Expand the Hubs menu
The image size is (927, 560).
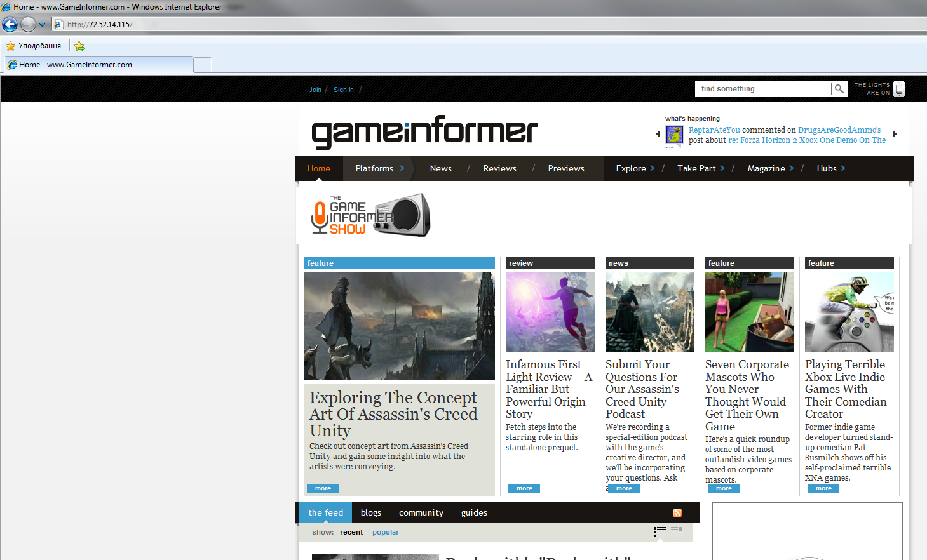click(830, 168)
